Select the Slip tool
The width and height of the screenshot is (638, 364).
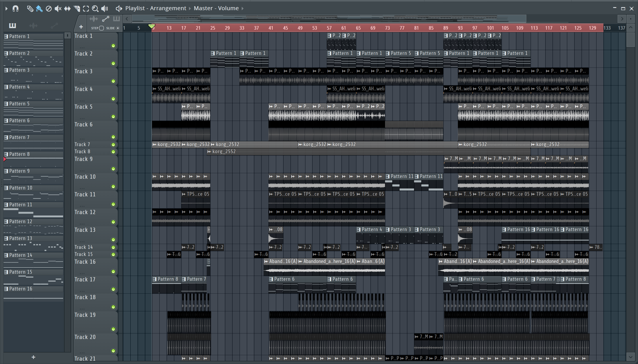click(67, 9)
